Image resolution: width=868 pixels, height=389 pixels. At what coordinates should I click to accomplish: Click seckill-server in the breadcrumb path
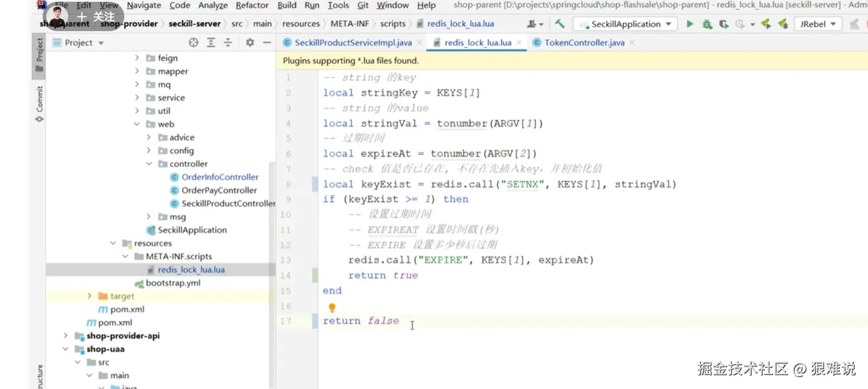(x=195, y=24)
